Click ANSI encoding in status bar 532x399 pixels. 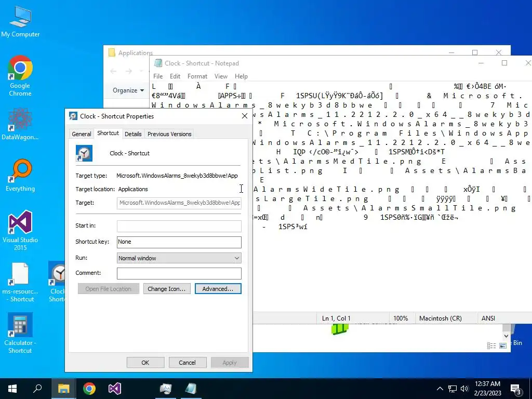point(488,318)
